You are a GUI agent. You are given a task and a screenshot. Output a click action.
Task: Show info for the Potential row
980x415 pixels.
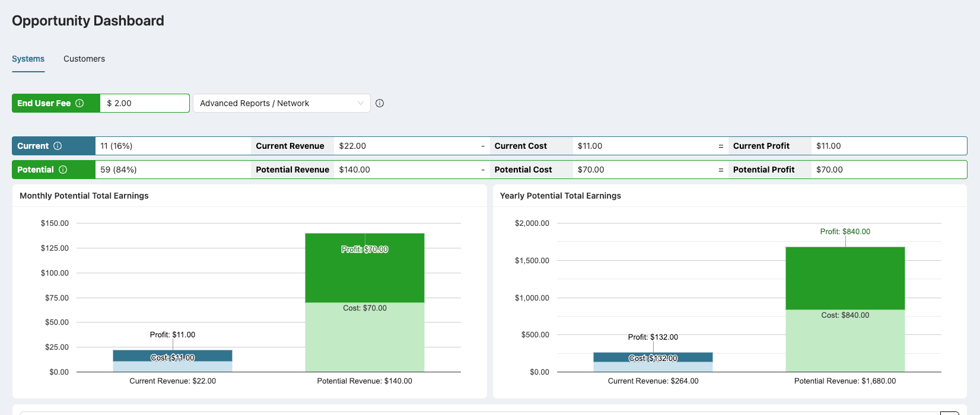point(63,170)
